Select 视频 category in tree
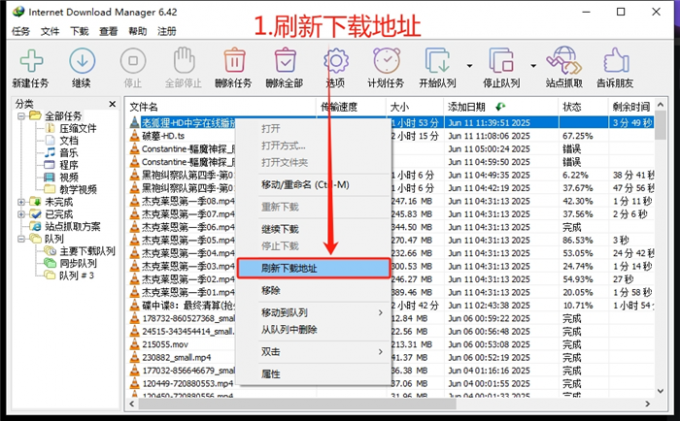 tap(69, 177)
